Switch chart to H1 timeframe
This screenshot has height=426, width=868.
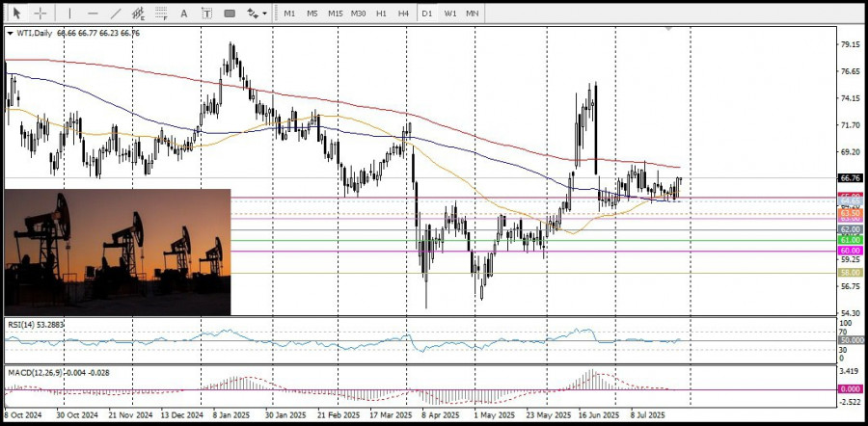pos(381,13)
